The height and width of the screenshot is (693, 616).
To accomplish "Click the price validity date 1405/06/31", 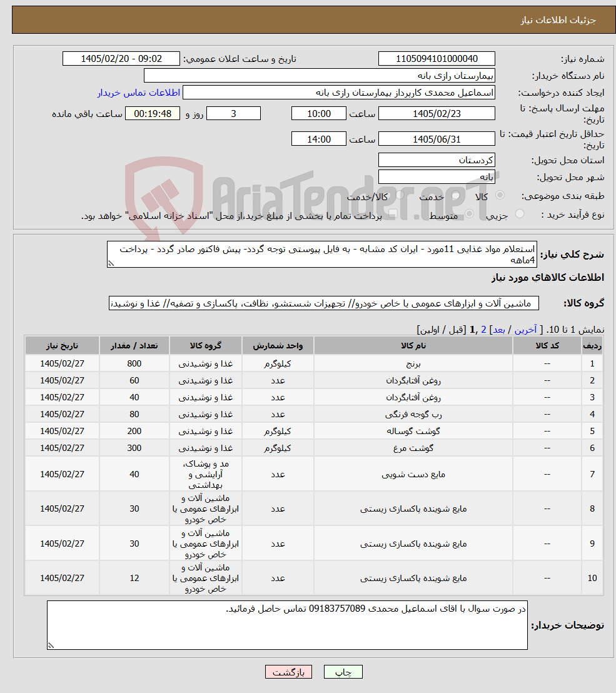I will (437, 139).
